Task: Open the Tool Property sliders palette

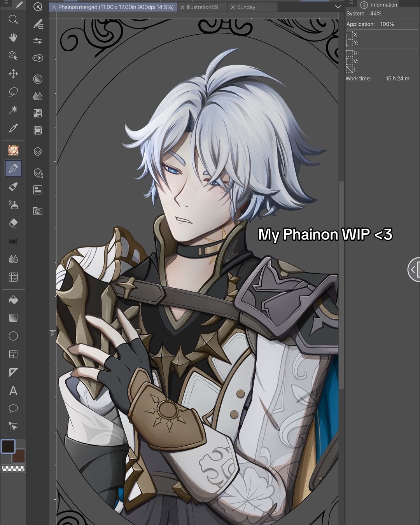Action: (x=38, y=40)
